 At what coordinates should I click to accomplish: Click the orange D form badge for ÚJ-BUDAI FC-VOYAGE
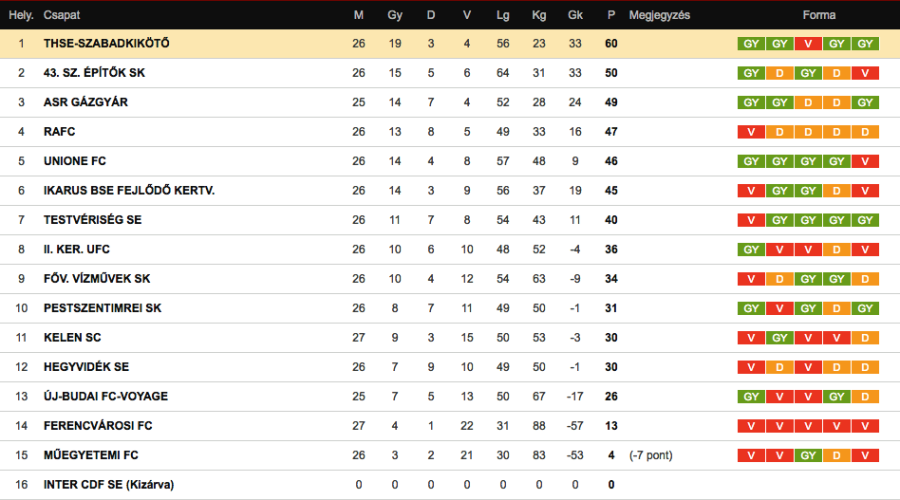[866, 397]
